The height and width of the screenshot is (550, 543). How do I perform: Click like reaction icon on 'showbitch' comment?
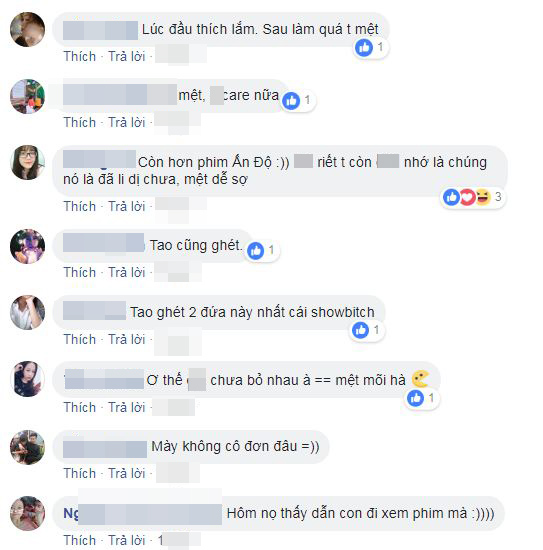tap(360, 330)
